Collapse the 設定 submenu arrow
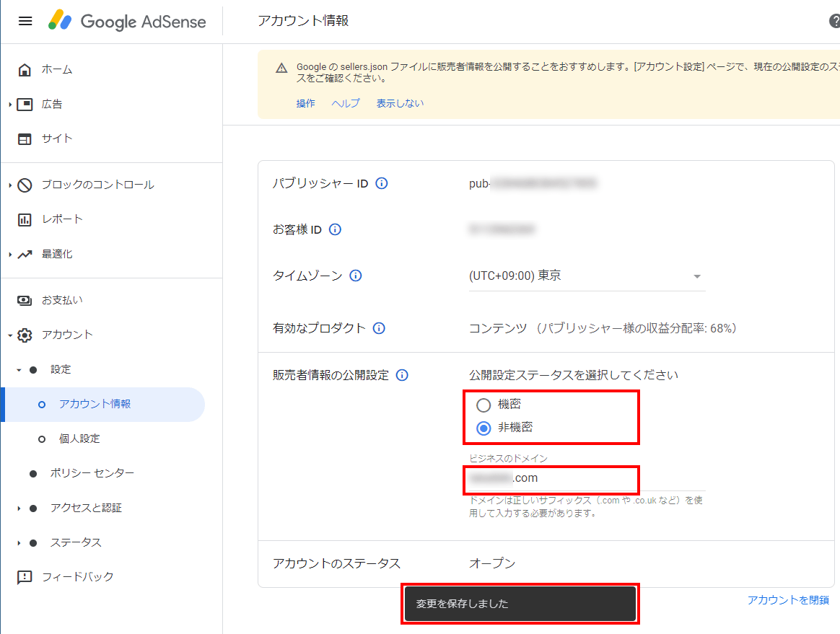 click(19, 369)
